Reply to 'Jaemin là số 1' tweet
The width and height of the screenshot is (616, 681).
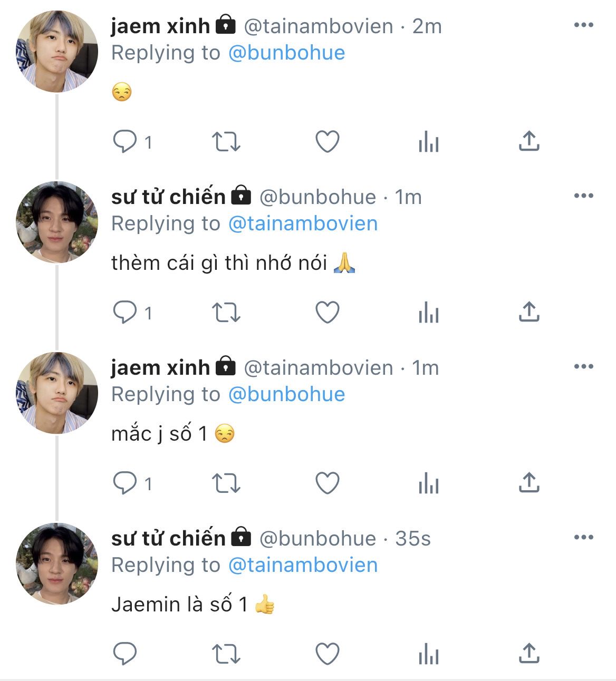[x=126, y=654]
